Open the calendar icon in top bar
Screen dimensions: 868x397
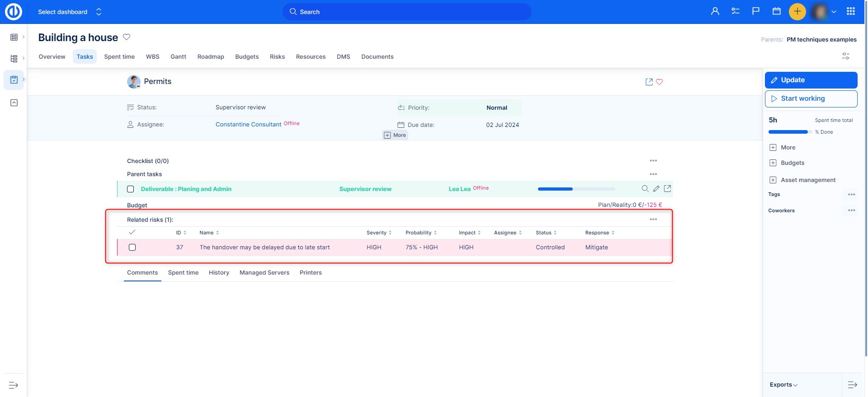tap(776, 11)
